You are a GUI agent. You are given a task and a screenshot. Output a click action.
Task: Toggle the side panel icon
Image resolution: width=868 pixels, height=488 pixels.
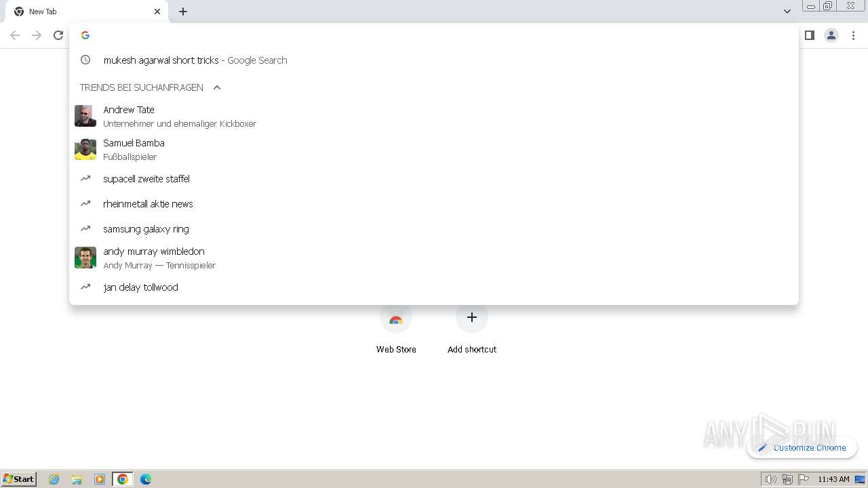[x=809, y=35]
